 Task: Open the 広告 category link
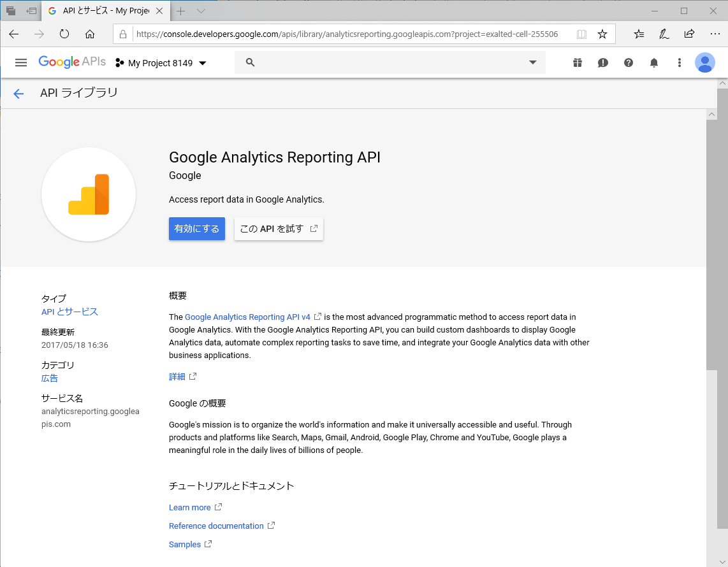pyautogui.click(x=50, y=378)
